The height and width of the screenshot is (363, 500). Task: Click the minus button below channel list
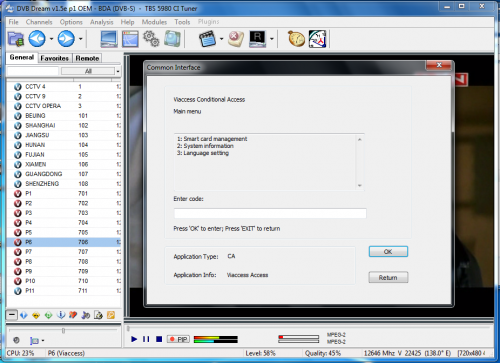point(12,315)
